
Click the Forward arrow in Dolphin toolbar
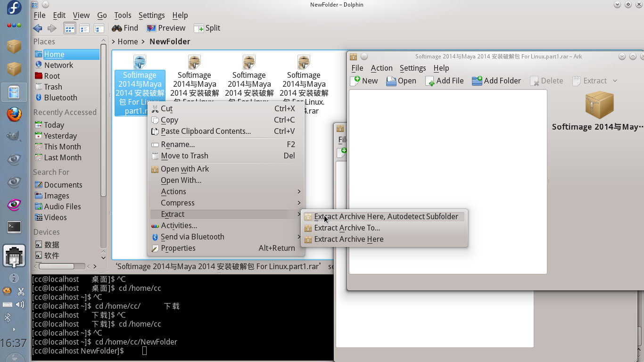[x=52, y=28]
